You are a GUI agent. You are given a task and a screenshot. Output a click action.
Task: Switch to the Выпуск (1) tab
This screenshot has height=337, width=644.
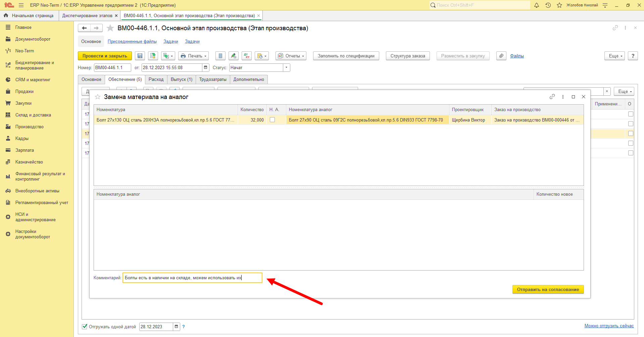pos(182,80)
